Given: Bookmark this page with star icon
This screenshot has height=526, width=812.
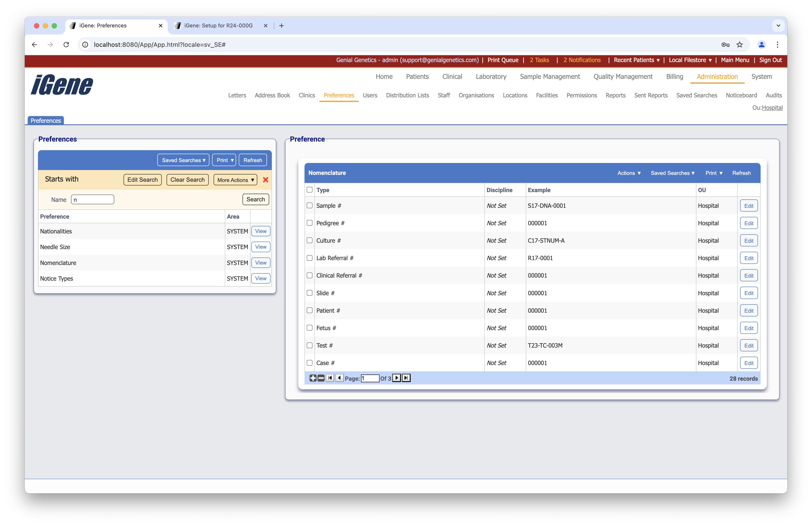Looking at the screenshot, I should [739, 44].
